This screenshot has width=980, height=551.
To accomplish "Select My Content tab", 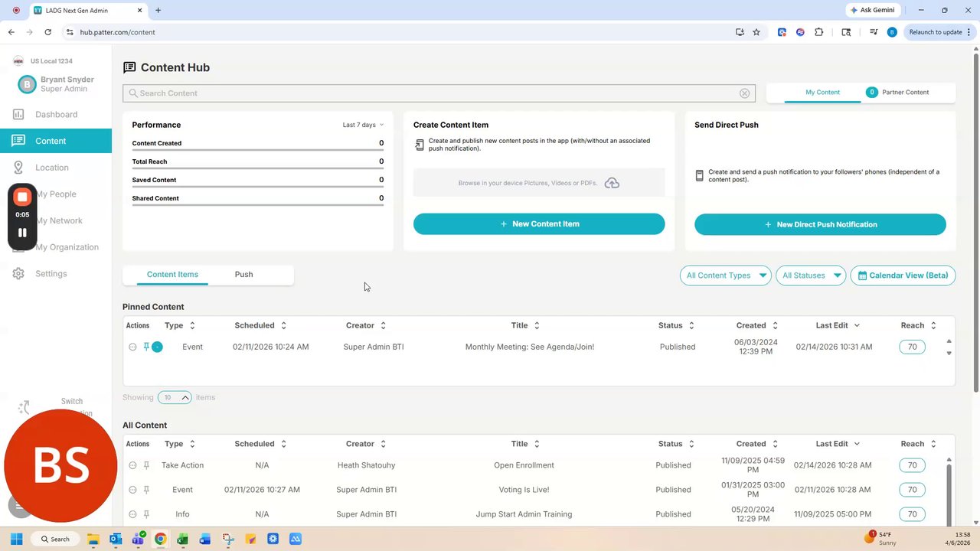I will click(822, 92).
